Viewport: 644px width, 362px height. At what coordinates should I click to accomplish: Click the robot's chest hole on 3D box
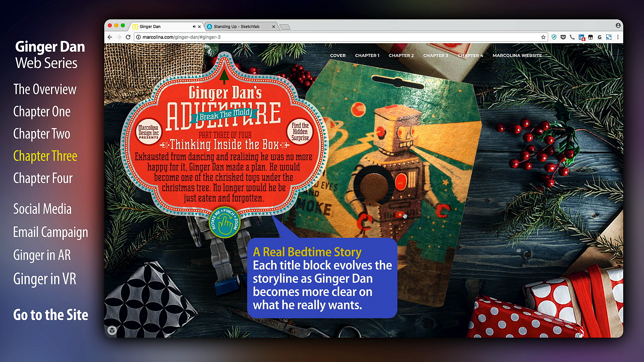[x=373, y=185]
